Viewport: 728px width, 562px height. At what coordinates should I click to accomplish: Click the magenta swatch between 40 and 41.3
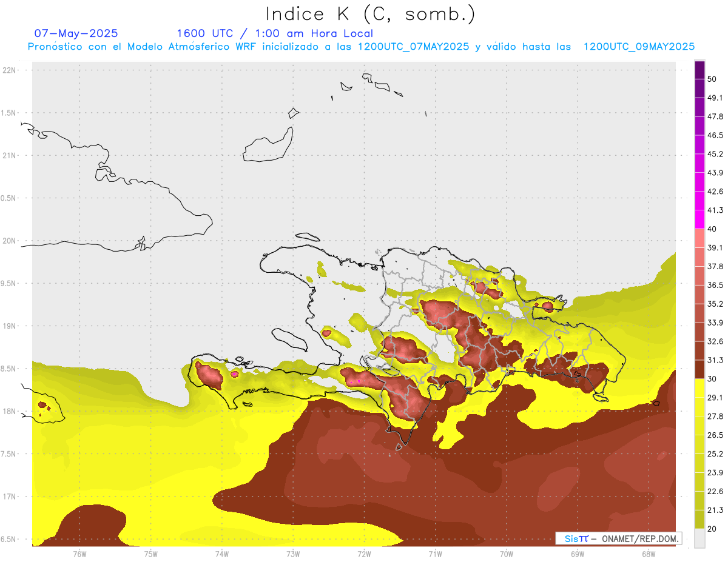click(x=699, y=219)
